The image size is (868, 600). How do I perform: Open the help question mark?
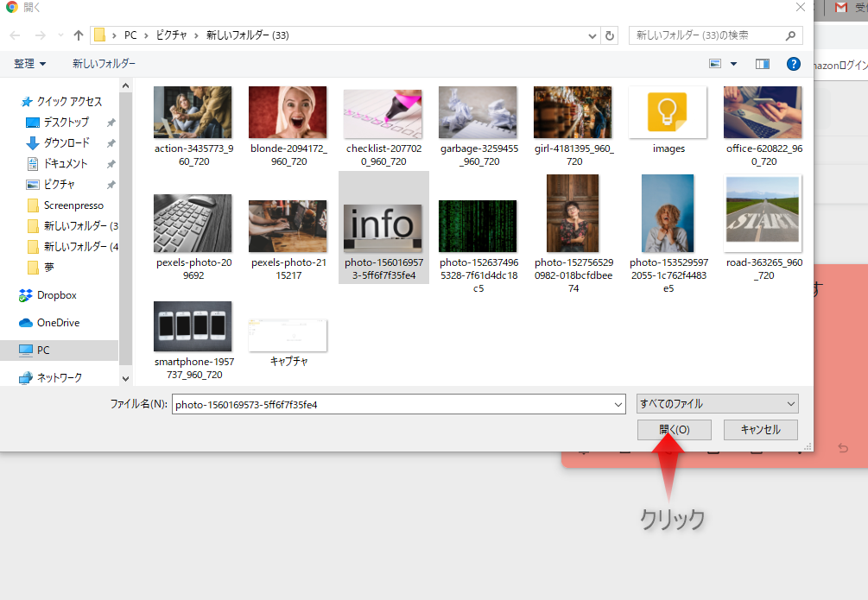tap(793, 64)
